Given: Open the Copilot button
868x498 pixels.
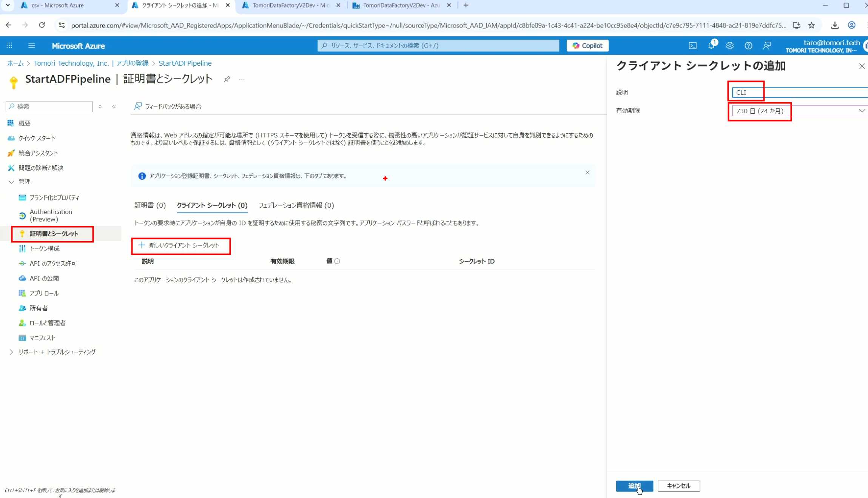Looking at the screenshot, I should (x=587, y=46).
